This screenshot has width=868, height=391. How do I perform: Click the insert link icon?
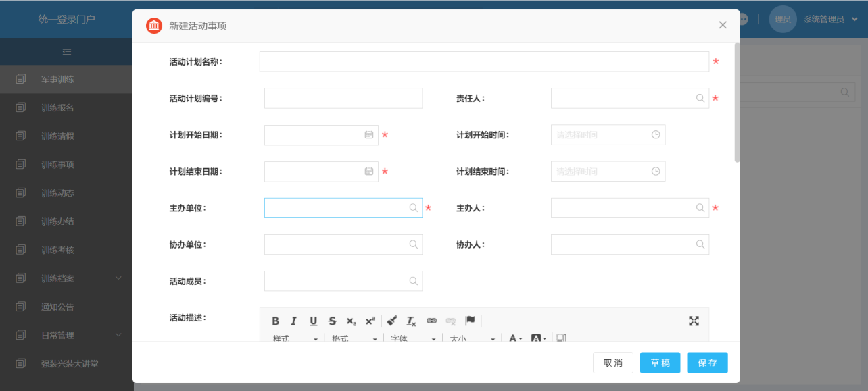coord(432,321)
